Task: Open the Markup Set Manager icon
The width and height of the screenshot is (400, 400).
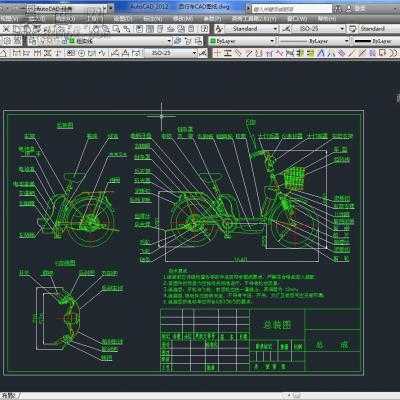Action: coord(181,29)
